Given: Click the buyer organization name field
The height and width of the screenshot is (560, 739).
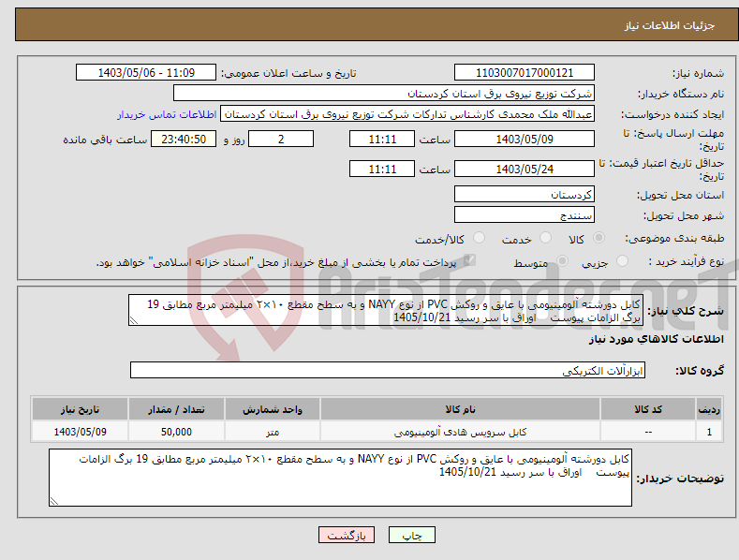Looking at the screenshot, I should tap(384, 94).
